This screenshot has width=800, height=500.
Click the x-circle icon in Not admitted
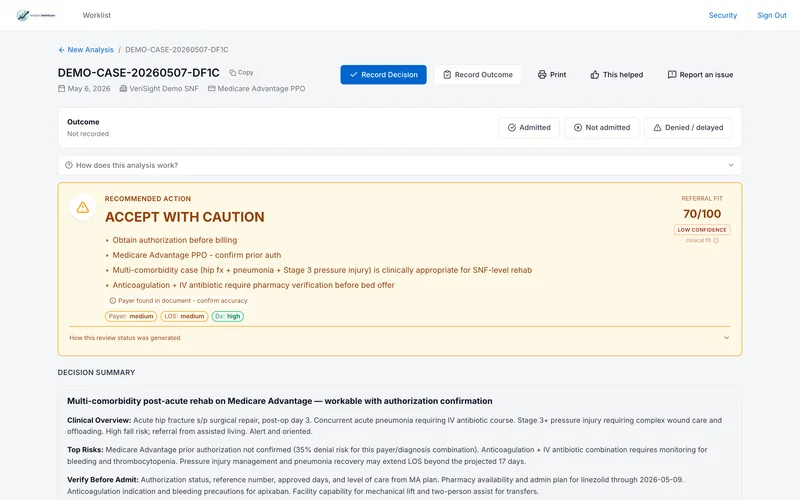pyautogui.click(x=578, y=128)
